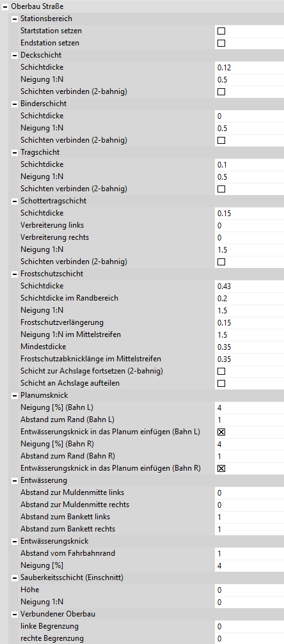The image size is (284, 644).
Task: Collapse the Frostschutzschicht section
Action: point(14,274)
